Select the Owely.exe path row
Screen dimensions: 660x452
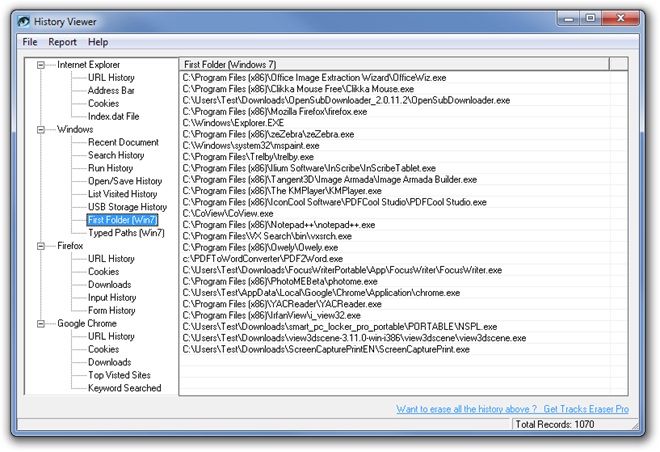395,247
